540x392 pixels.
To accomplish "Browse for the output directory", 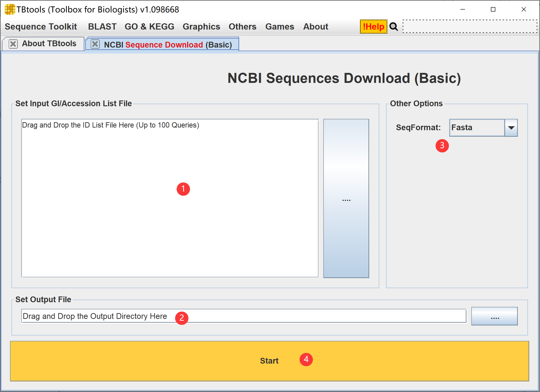I will [494, 316].
